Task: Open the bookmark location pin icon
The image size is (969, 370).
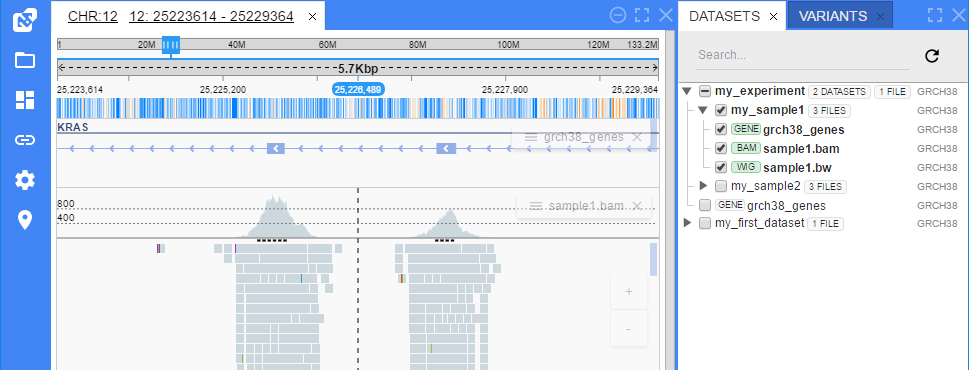Action: (x=25, y=220)
